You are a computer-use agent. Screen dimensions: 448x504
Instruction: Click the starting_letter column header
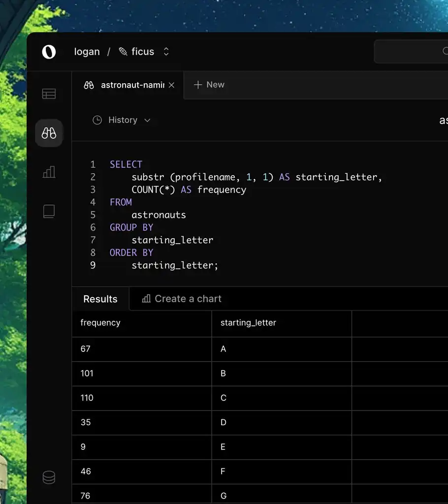tap(248, 323)
